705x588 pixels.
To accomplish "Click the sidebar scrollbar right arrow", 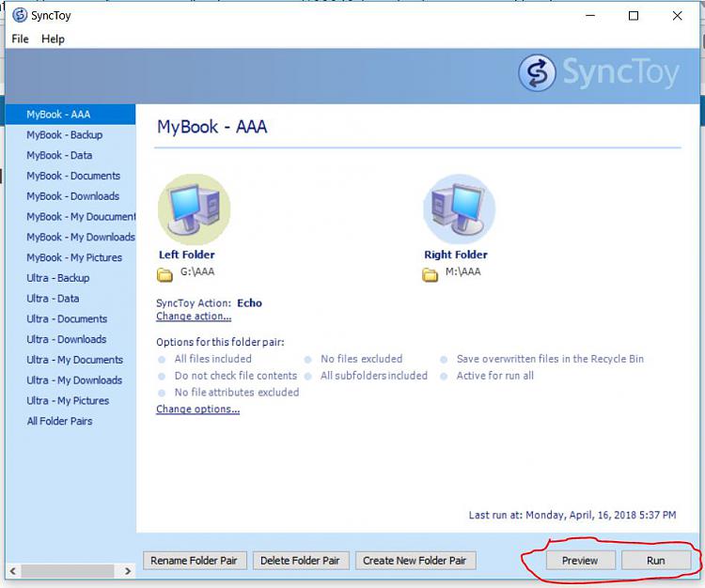I will point(128,571).
